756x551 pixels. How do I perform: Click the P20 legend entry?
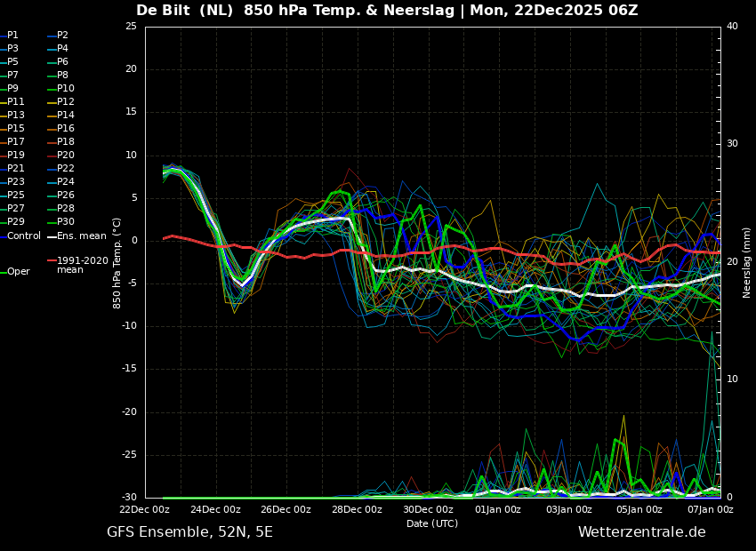click(60, 156)
